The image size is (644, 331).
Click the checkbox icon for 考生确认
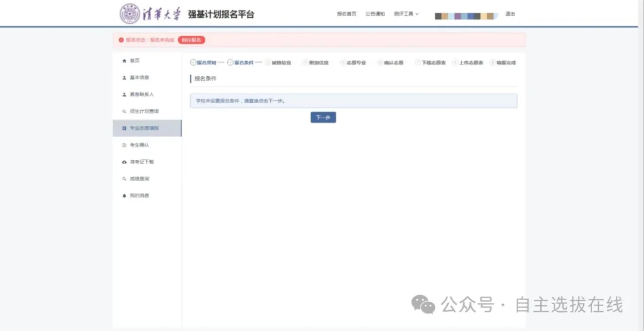pos(124,145)
